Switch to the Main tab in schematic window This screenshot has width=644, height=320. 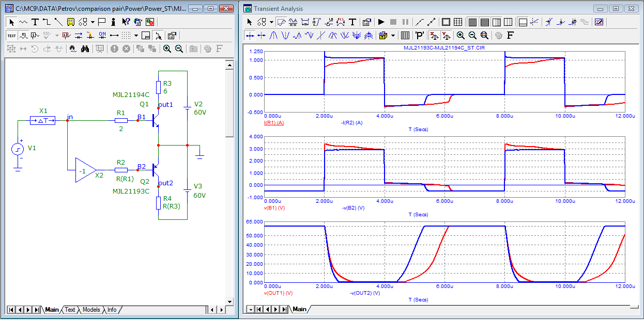pyautogui.click(x=52, y=310)
